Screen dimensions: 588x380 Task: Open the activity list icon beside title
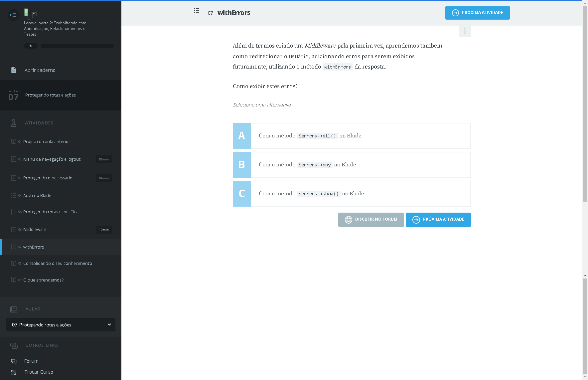[x=197, y=11]
